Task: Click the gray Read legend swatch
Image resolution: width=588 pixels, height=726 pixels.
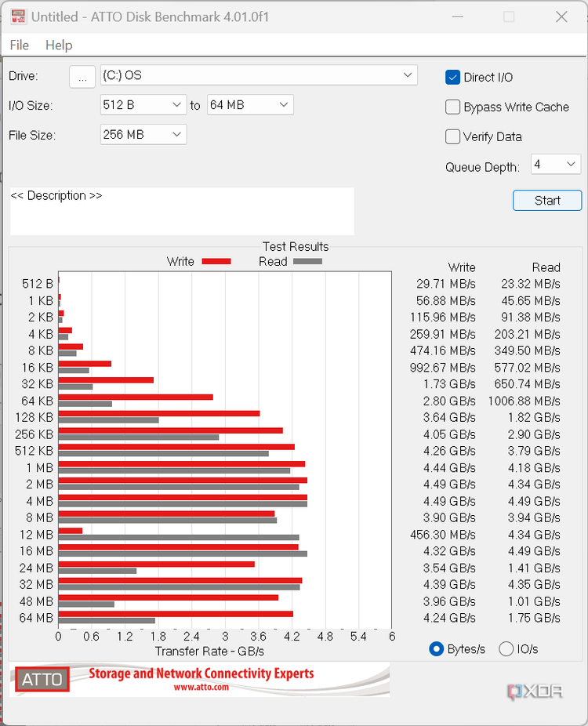Action: [307, 262]
